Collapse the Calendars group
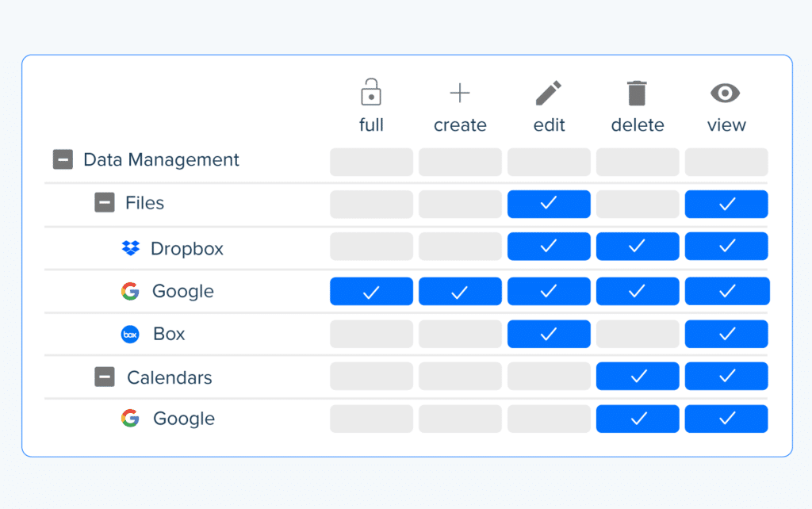Screen dimensions: 812x509 (104, 377)
